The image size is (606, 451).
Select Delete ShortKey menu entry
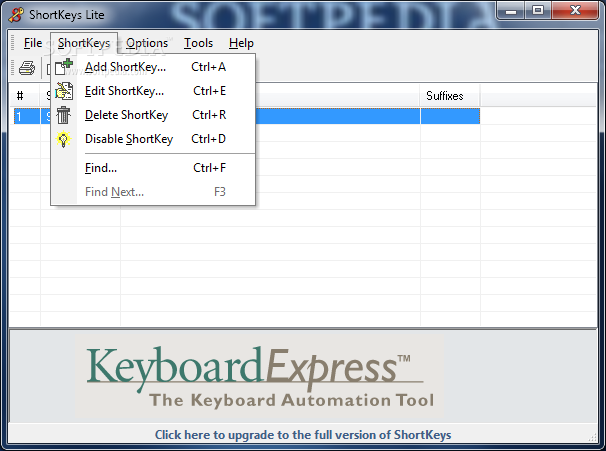[x=153, y=115]
